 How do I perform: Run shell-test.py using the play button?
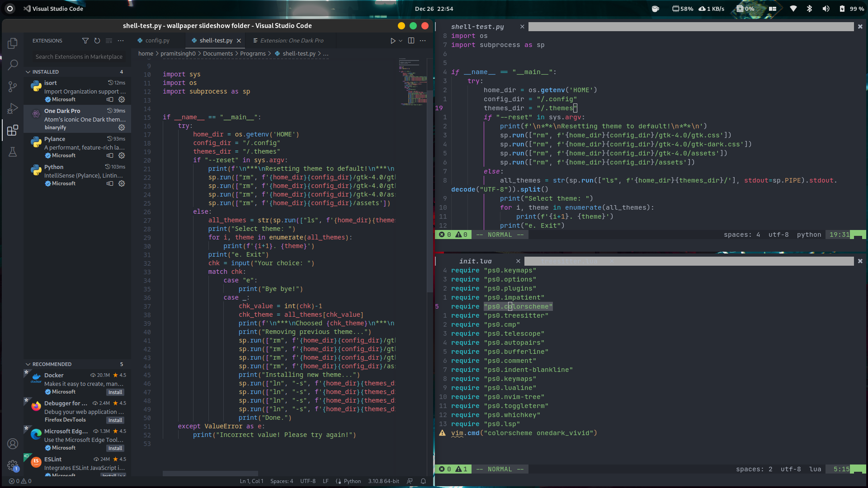(x=393, y=40)
